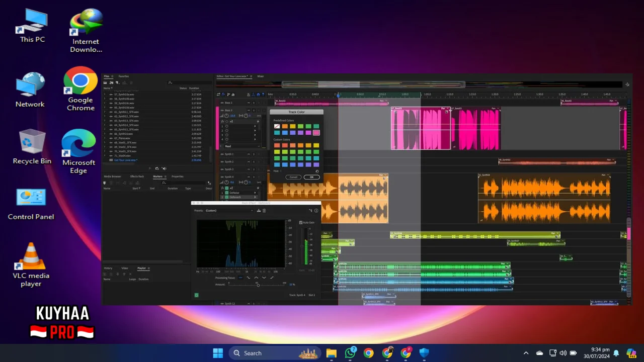Switch to the Media Browser tab

[x=113, y=176]
